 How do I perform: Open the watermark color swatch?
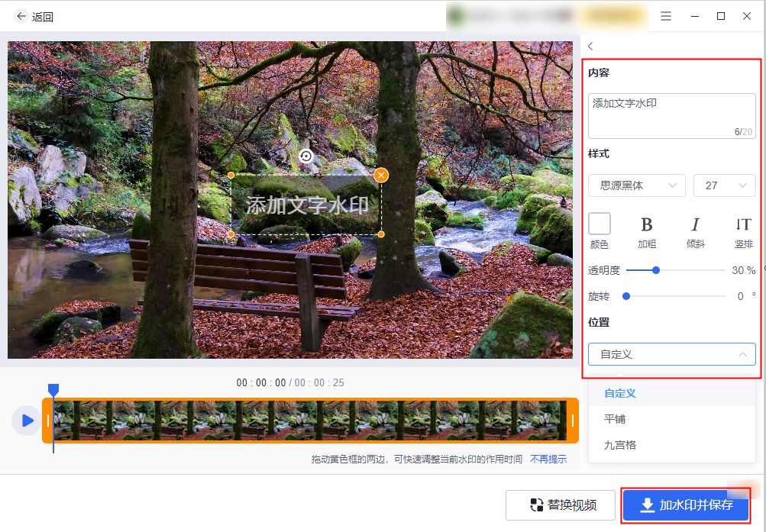point(600,224)
